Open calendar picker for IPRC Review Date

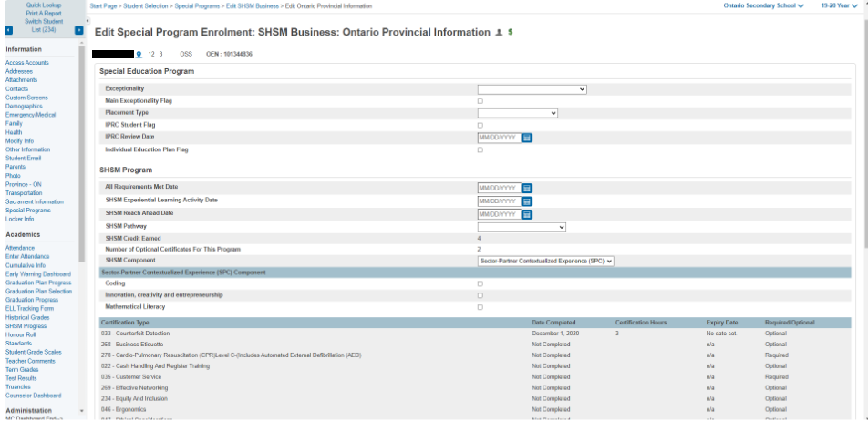(527, 138)
